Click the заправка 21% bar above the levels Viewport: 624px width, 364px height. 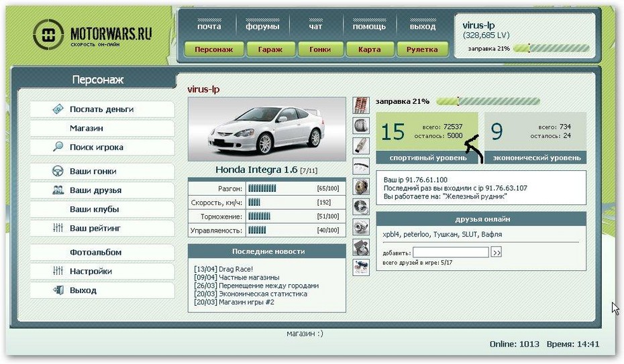[x=488, y=101]
